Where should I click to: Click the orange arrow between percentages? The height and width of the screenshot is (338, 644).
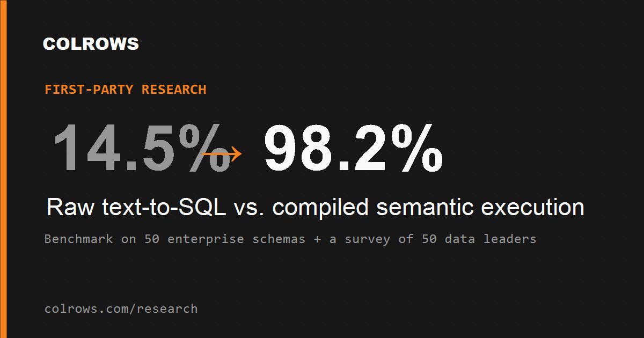[222, 155]
